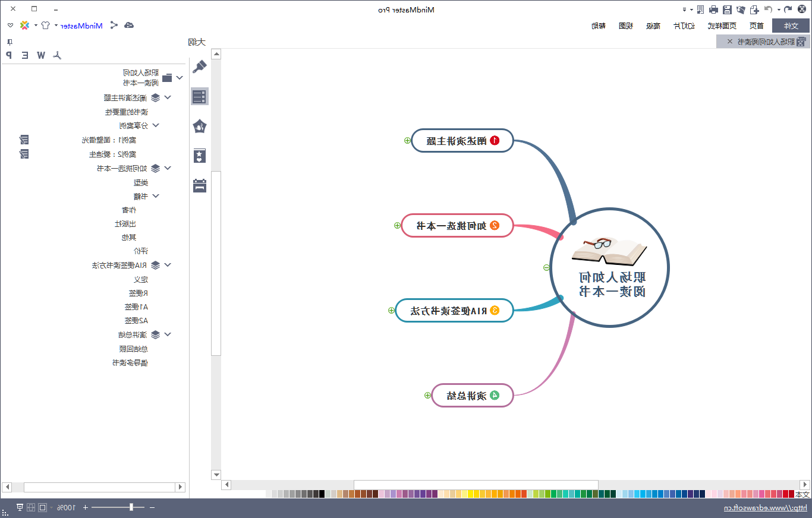Open the customize quick access dropdown
This screenshot has height=518, width=812.
pos(684,10)
